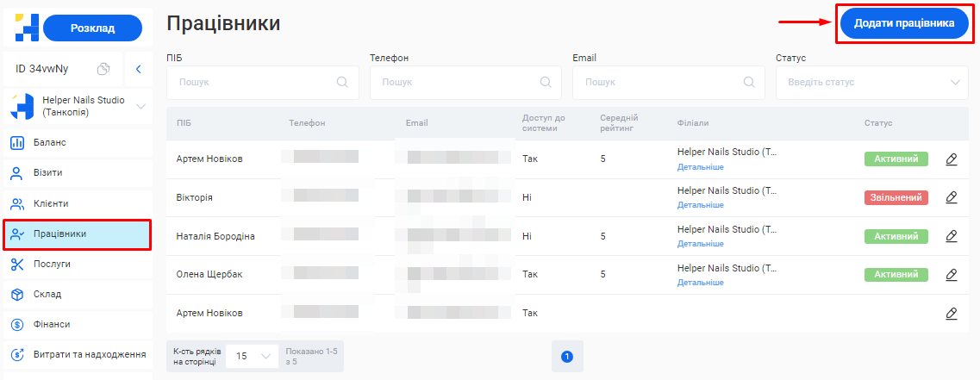Go to the Візити section
Image resolution: width=980 pixels, height=380 pixels.
tap(47, 173)
